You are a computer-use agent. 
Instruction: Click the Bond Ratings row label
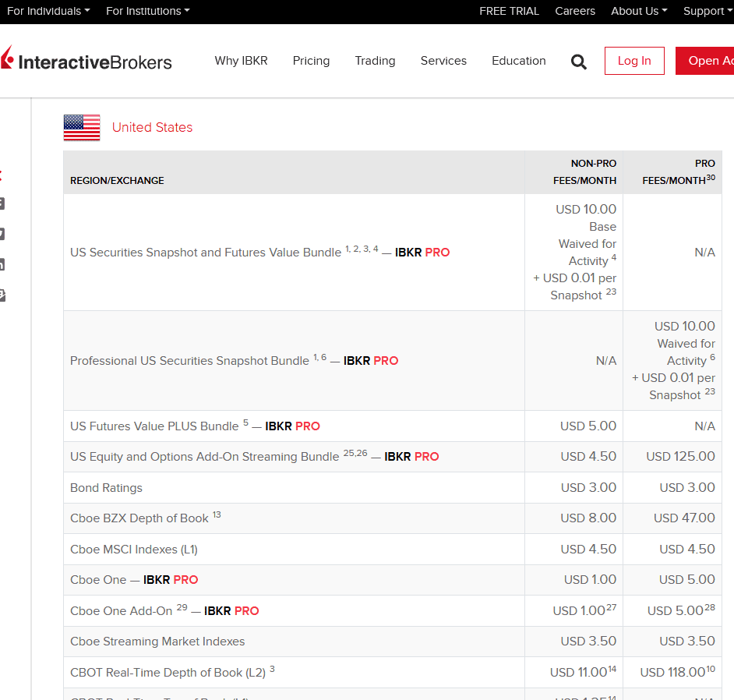106,488
